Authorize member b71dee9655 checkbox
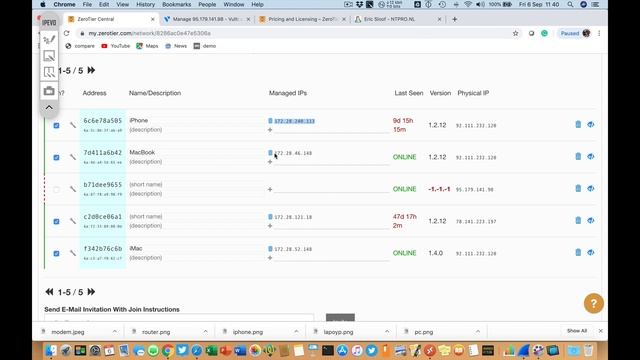 [56, 189]
